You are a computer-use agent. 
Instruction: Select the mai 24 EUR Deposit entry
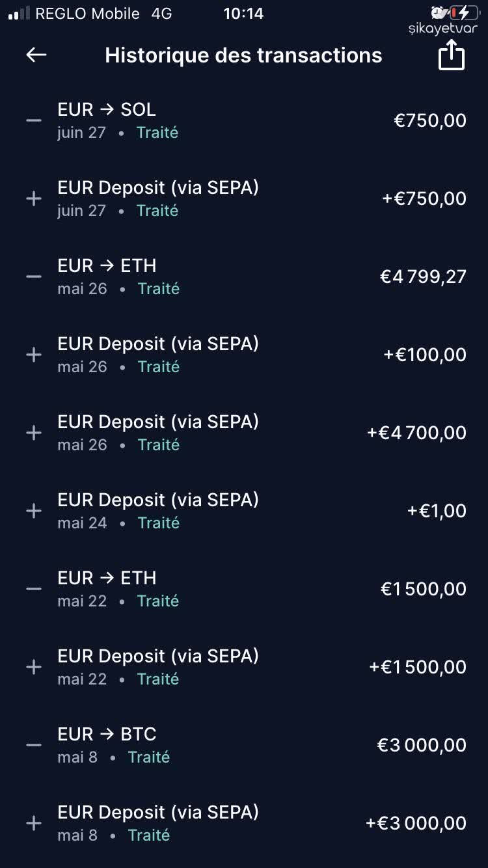point(158,500)
